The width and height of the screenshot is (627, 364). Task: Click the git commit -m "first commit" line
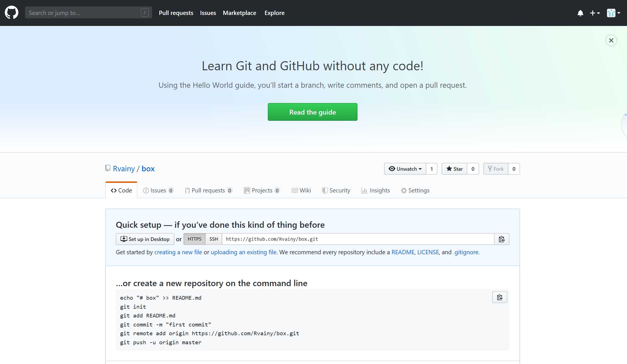[166, 324]
